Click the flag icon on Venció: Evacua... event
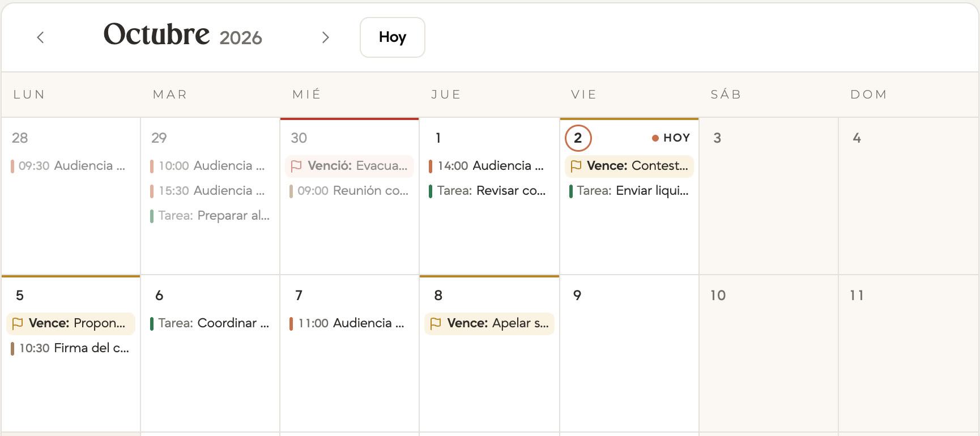This screenshot has width=980, height=436. coord(296,166)
